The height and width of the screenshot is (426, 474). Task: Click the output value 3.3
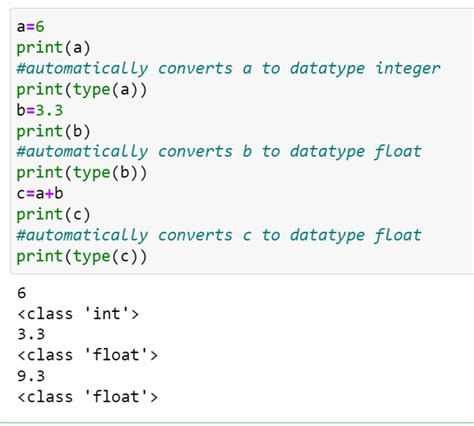click(x=31, y=334)
